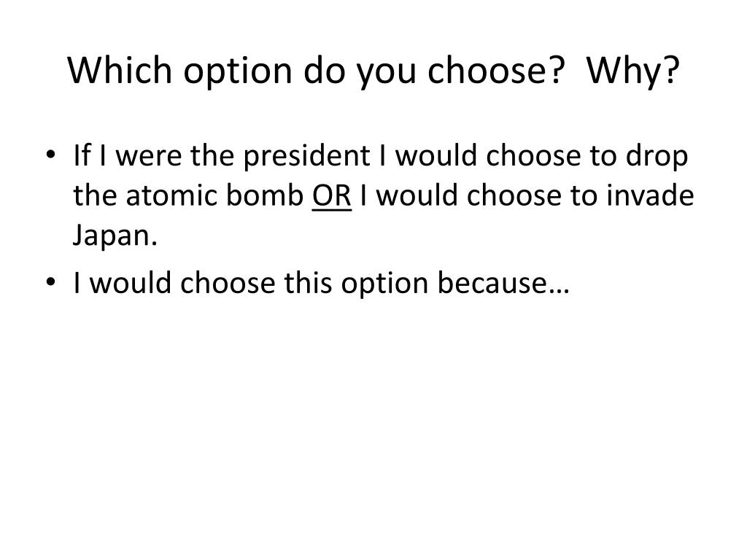The height and width of the screenshot is (560, 747).
Task: Click the word 'Which' in the title
Action: 120,71
